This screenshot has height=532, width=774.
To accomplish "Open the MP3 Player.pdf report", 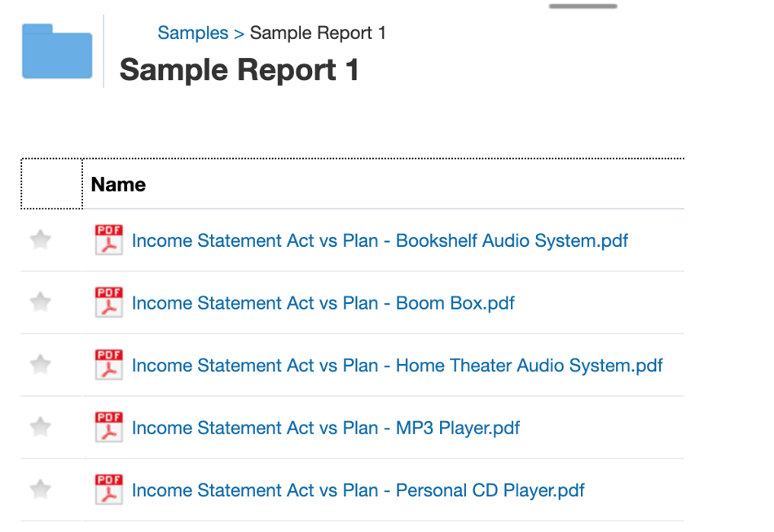I will (x=325, y=428).
